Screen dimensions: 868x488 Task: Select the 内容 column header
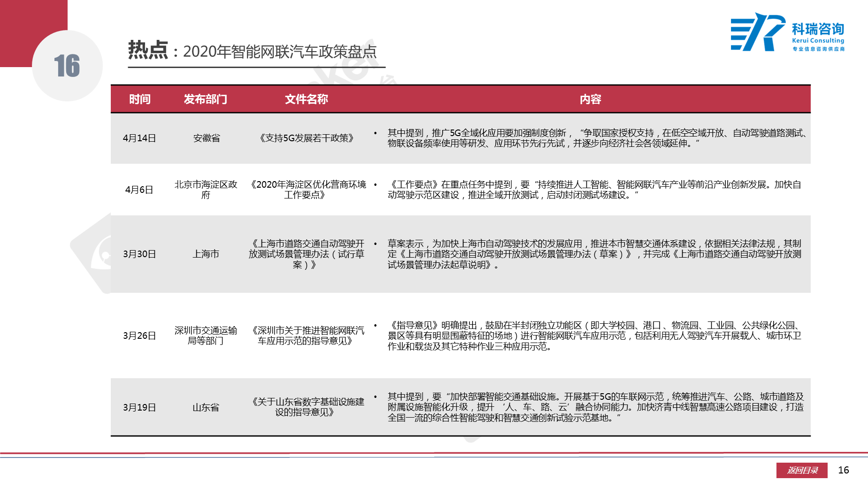[x=590, y=99]
